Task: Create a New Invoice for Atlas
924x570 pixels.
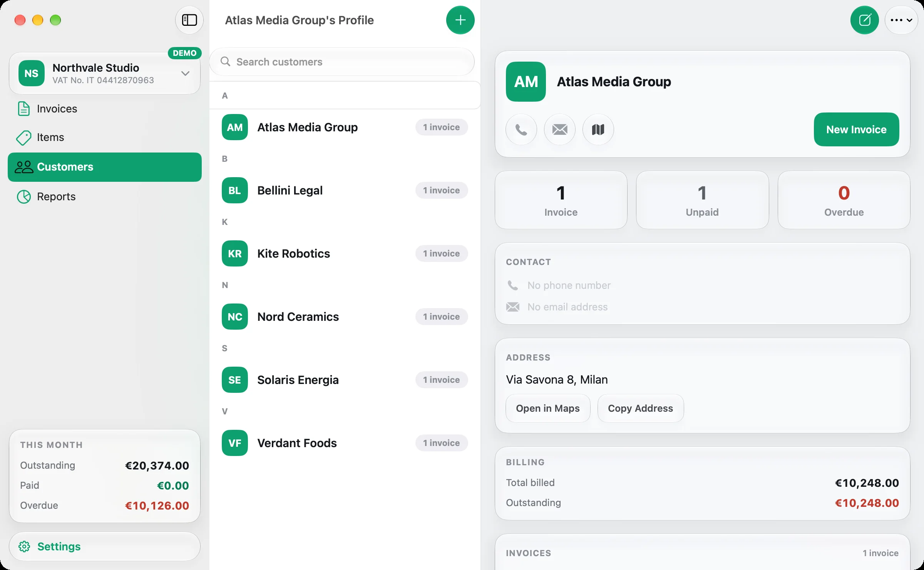Action: tap(857, 129)
